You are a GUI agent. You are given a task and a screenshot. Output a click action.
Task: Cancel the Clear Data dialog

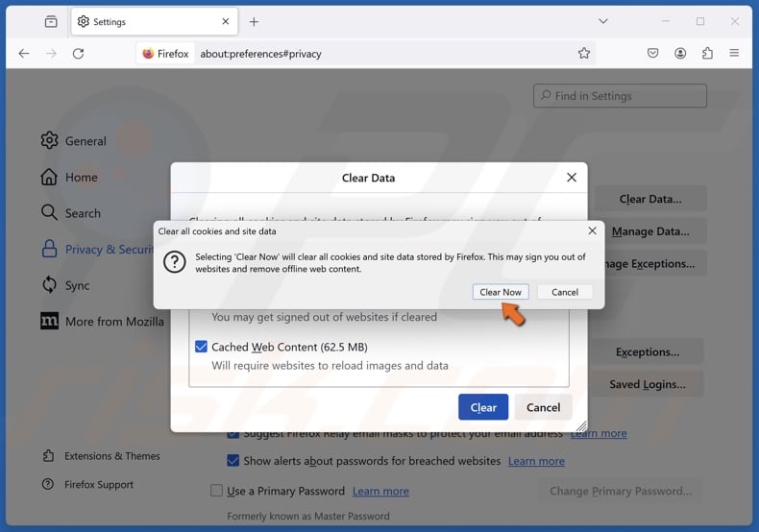(x=543, y=407)
